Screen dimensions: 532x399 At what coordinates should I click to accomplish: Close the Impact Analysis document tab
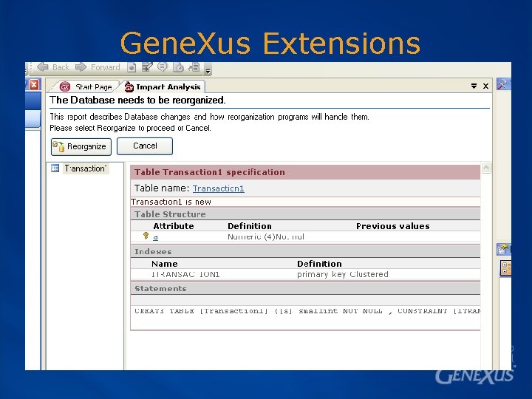pos(485,86)
